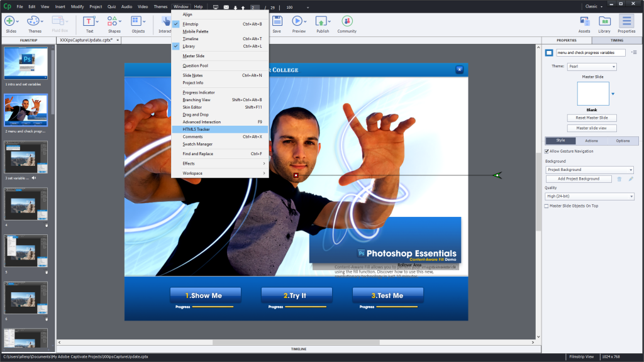Choose HTML5 Tracker from the Window menu
The height and width of the screenshot is (362, 644).
tap(196, 129)
